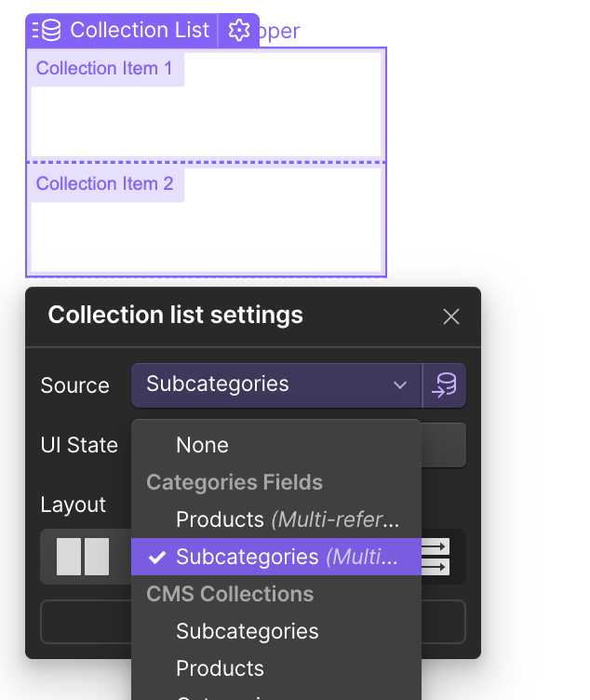The height and width of the screenshot is (700, 590).
Task: Open Collection List settings gear
Action: point(239,31)
